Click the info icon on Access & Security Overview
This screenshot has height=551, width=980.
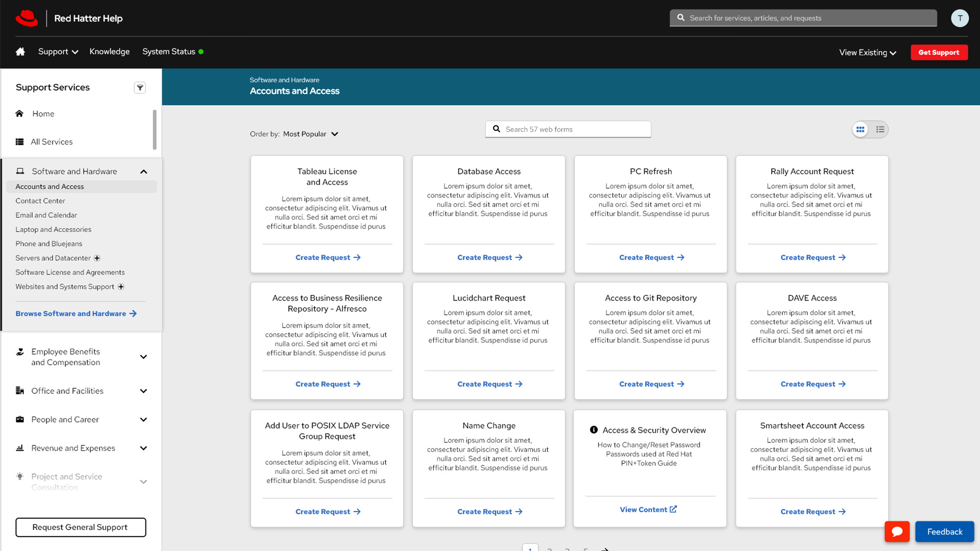(594, 430)
